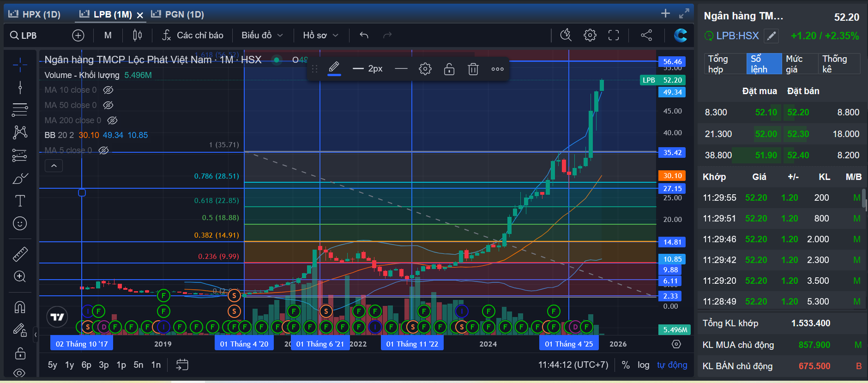868x383 pixels.
Task: Open the Tổng hợp tab
Action: (x=724, y=64)
